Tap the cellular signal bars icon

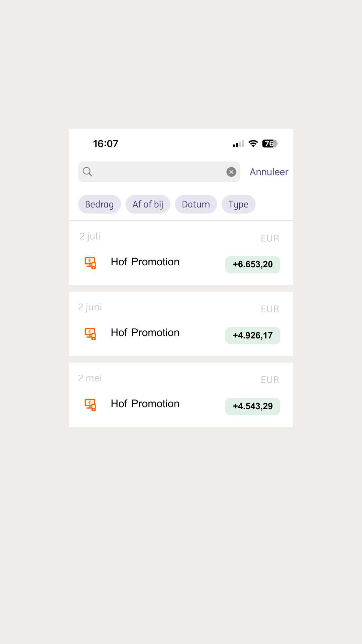(x=239, y=144)
